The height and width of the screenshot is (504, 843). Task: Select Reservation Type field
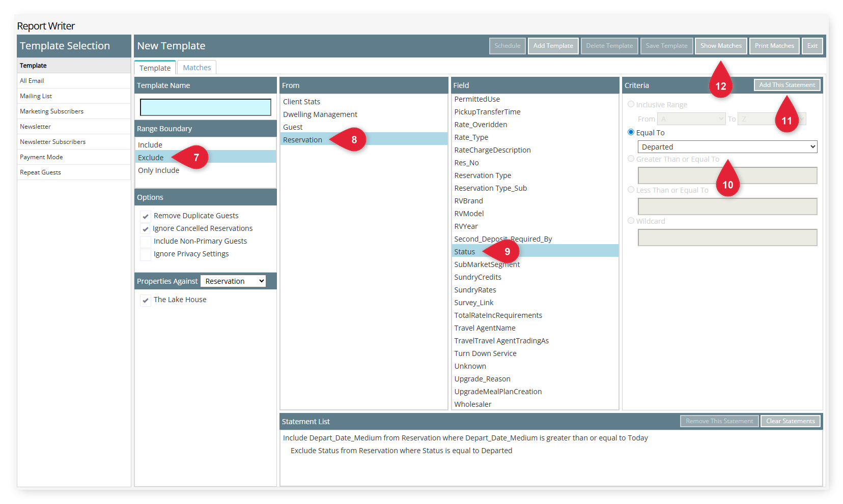coord(535,175)
